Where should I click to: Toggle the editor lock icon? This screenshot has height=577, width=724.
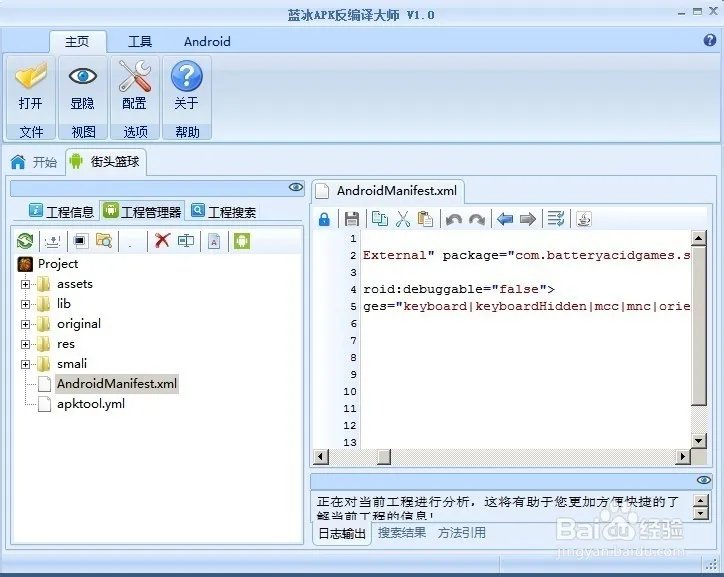pos(324,219)
